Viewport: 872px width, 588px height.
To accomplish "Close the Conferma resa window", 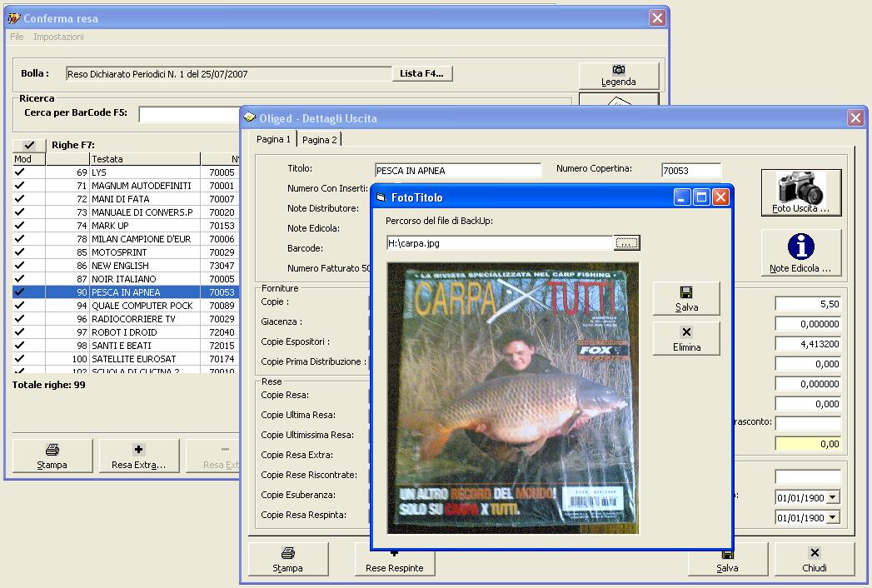I will pos(657,18).
